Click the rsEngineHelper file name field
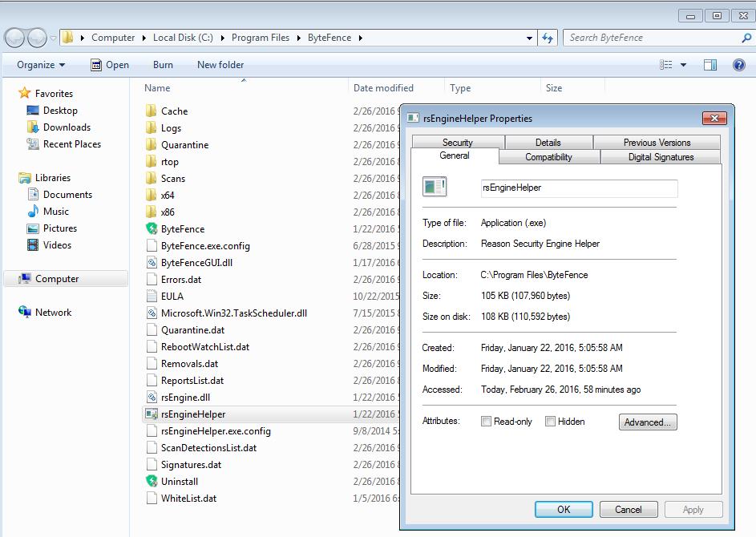The height and width of the screenshot is (537, 756). [x=579, y=188]
